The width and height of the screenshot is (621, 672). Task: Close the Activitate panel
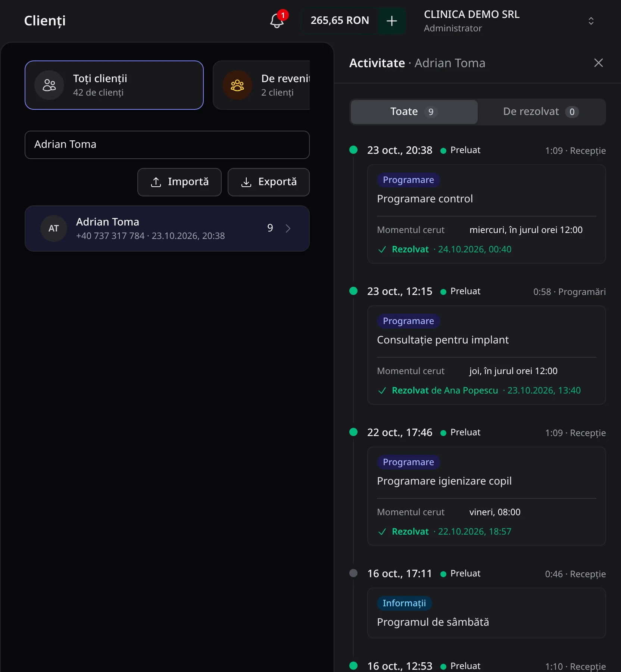click(x=598, y=63)
